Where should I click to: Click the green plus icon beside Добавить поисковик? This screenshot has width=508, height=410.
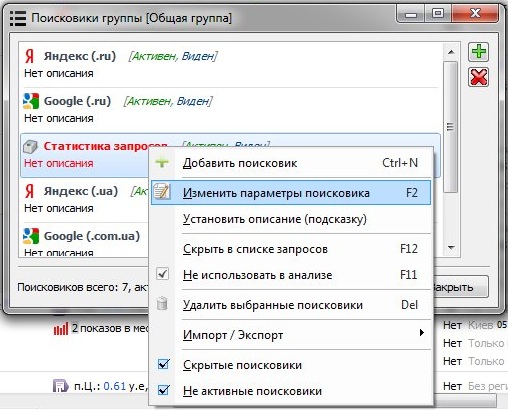coord(162,163)
